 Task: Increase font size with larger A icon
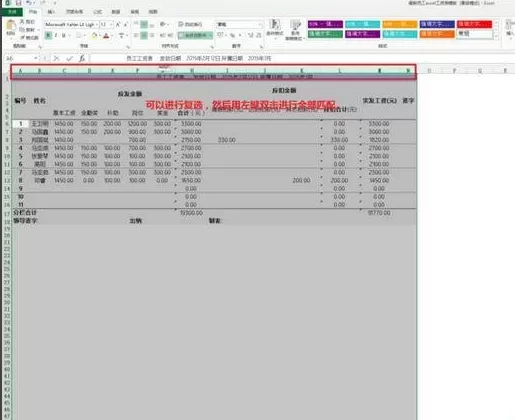tap(118, 25)
